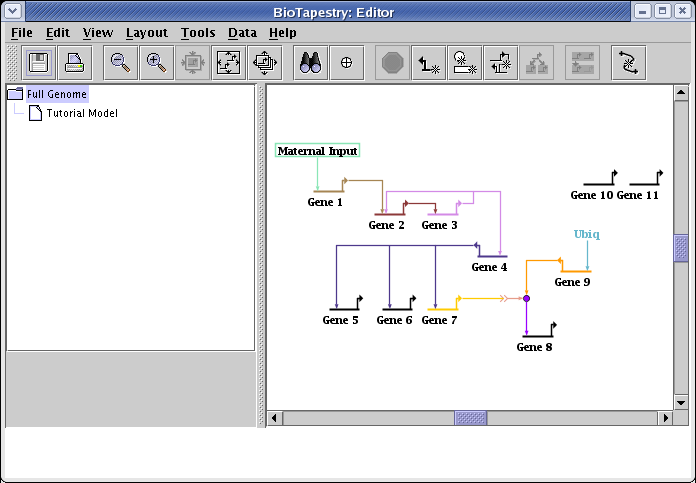
Task: Click the add gene tool icon
Action: [x=465, y=62]
